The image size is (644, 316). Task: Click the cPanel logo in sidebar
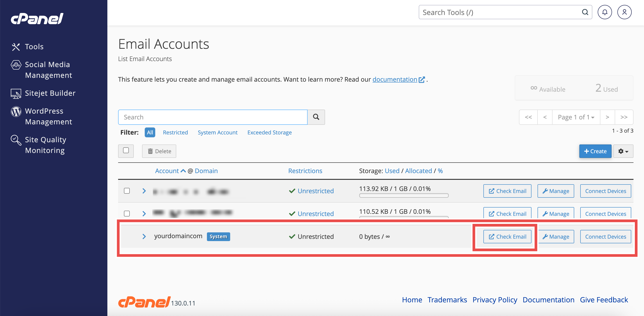[37, 19]
